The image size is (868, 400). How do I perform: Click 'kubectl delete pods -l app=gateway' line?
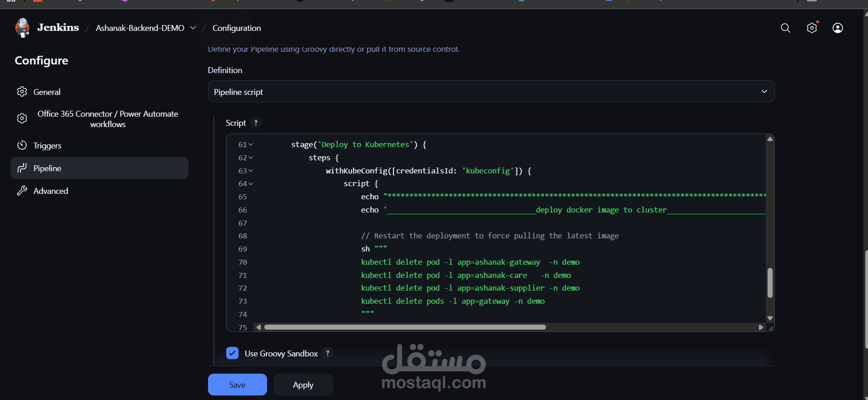click(x=453, y=301)
